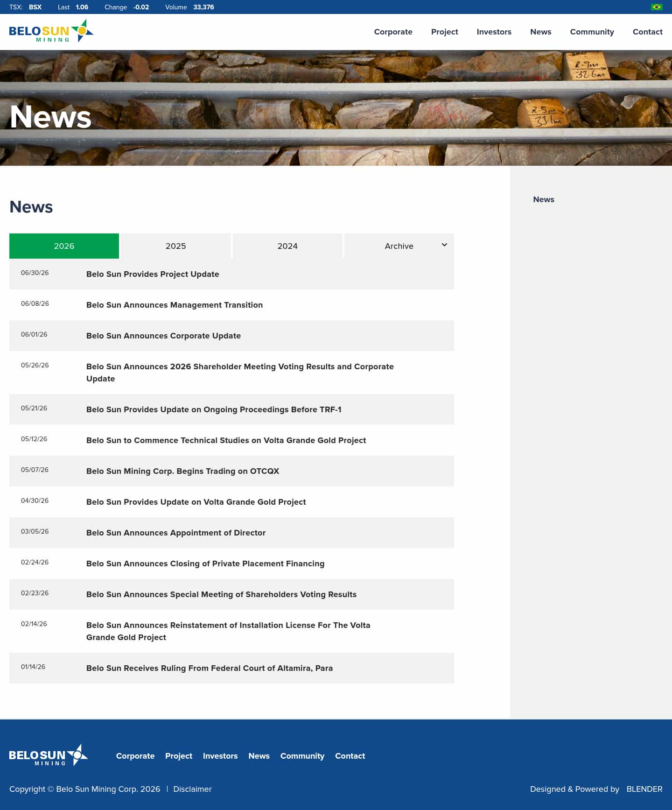Click the News link in sidebar
The image size is (672, 810).
click(544, 199)
